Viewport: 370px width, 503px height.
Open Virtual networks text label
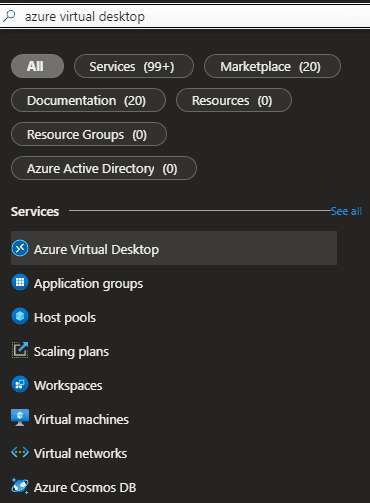click(x=80, y=453)
